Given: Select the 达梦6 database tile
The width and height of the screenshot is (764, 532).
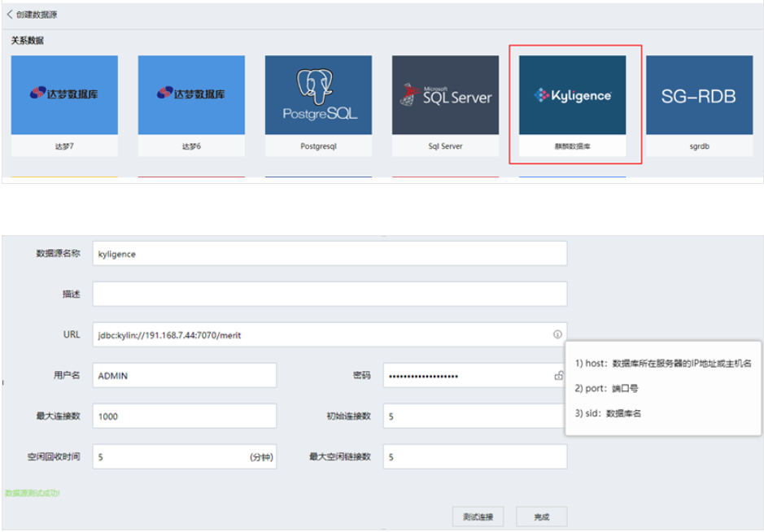Looking at the screenshot, I should tap(191, 106).
